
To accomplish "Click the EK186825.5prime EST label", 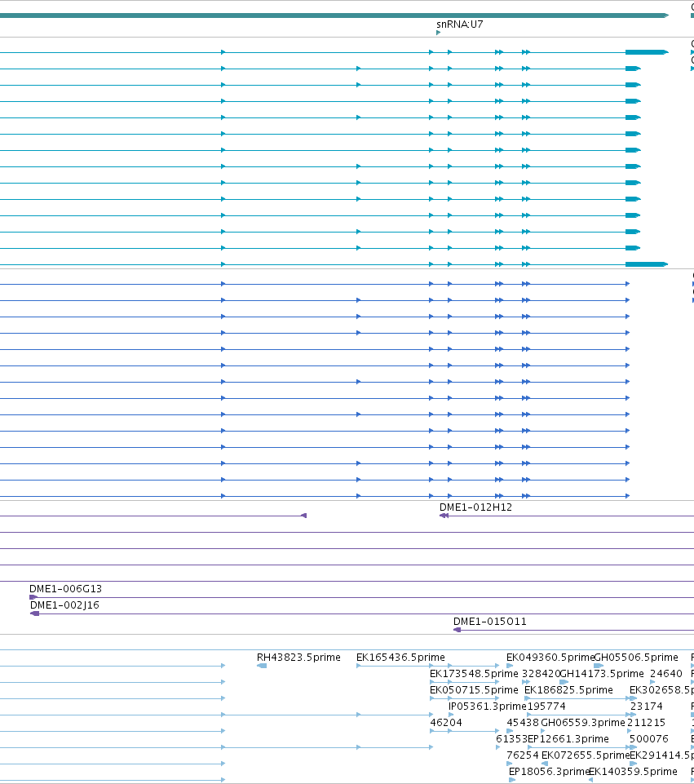I will (568, 690).
